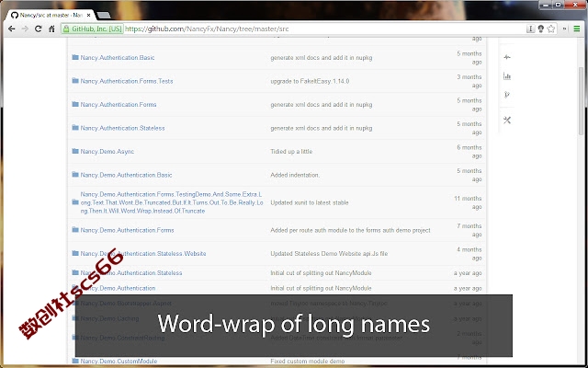
Task: Open the Nancy.Demo.Authentication.Forms folder link
Action: [x=127, y=230]
